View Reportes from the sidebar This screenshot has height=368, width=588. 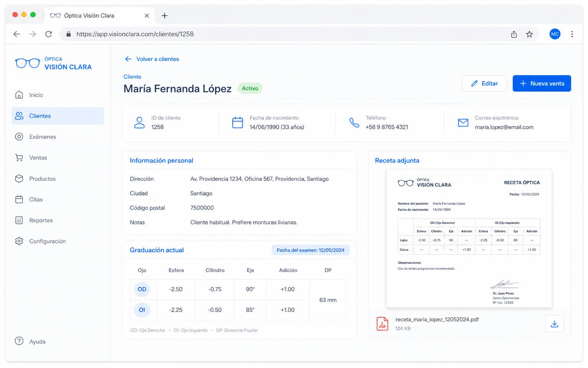point(58,220)
